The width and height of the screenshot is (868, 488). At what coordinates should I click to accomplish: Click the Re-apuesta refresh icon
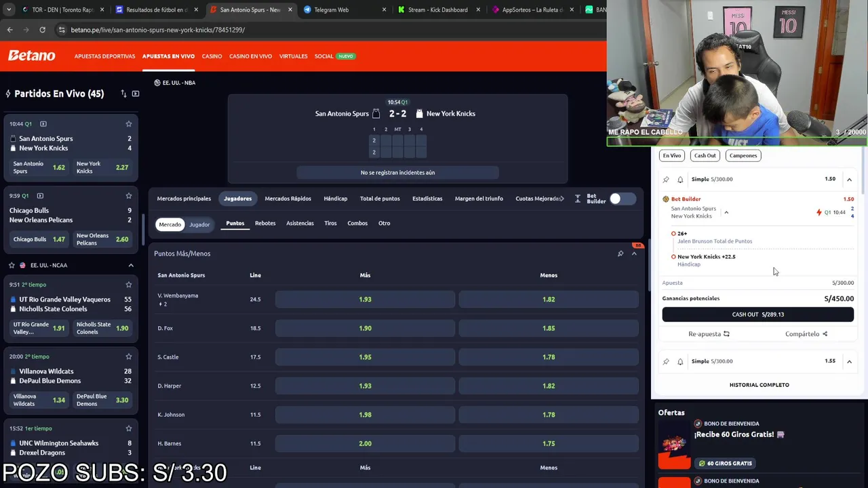(726, 333)
